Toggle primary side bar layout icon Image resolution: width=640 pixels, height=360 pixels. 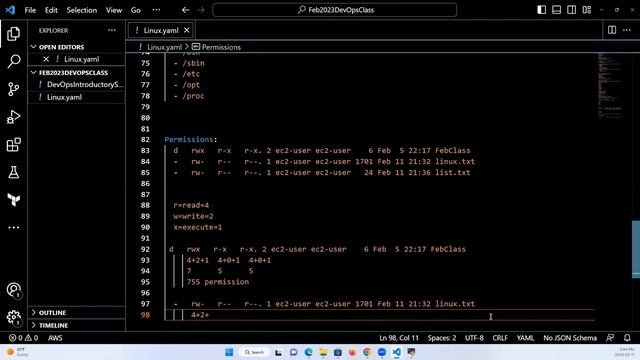point(541,10)
